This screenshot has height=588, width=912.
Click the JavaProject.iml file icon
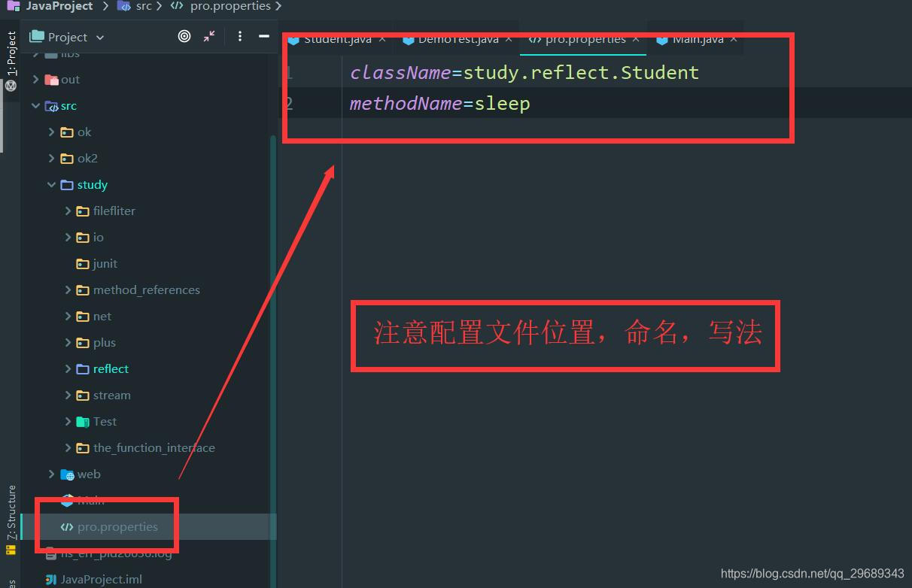click(50, 579)
